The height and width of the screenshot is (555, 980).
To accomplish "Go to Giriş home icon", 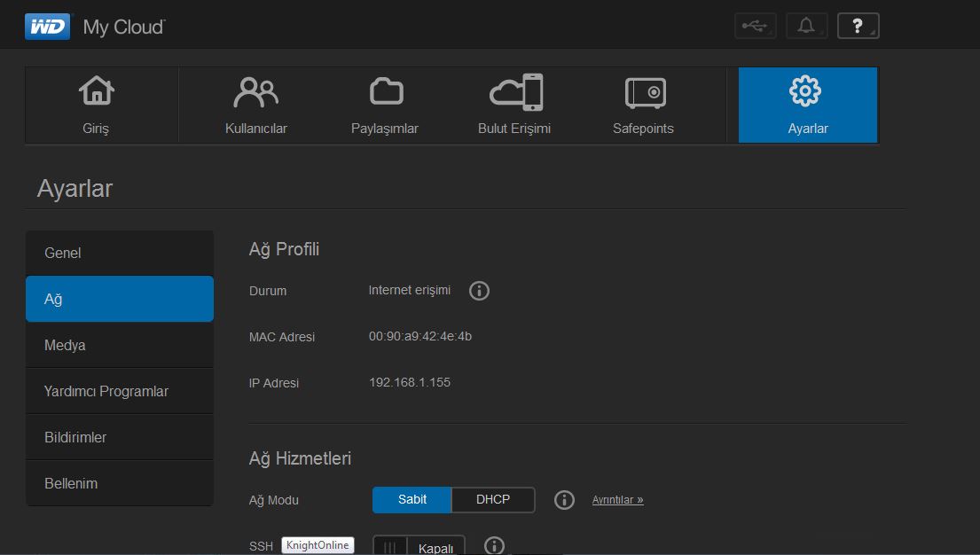I will [96, 105].
